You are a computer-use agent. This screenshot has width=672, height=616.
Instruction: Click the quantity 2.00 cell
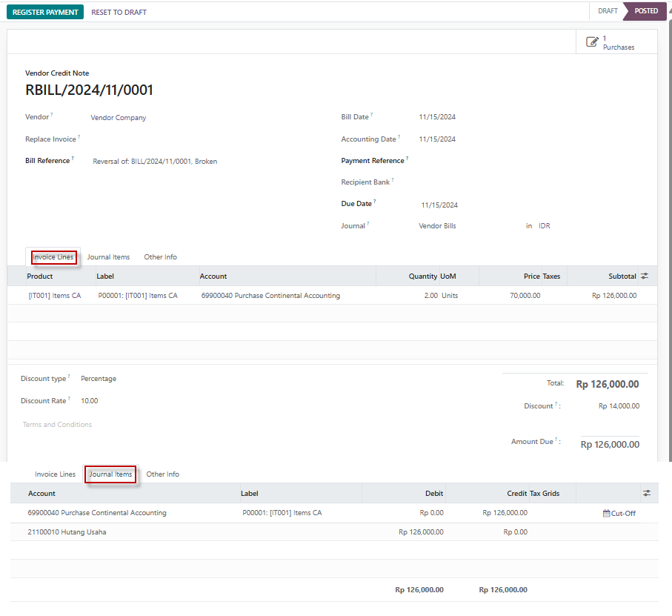coord(430,296)
